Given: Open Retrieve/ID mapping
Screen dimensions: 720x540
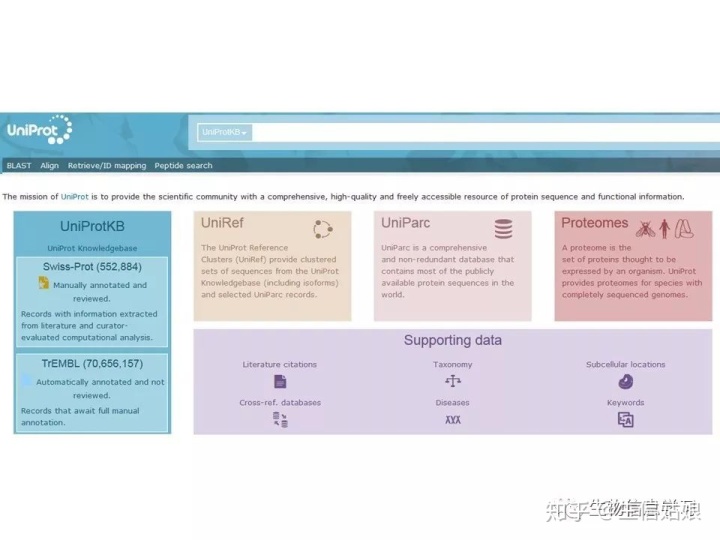Looking at the screenshot, I should click(x=107, y=165).
